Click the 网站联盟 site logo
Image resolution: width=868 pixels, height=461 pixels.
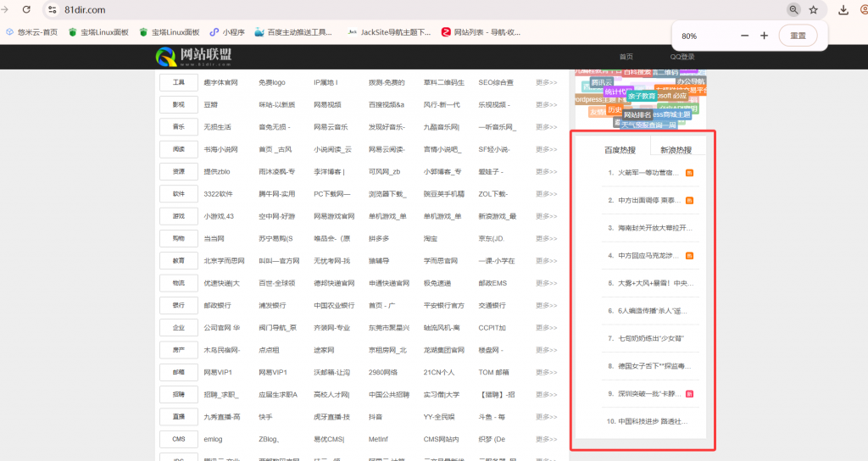[194, 57]
